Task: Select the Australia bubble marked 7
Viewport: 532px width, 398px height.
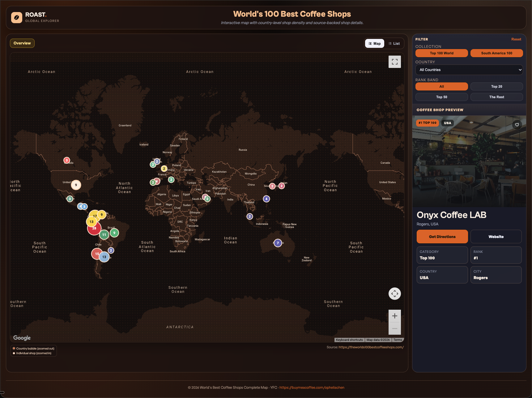Action: click(278, 243)
